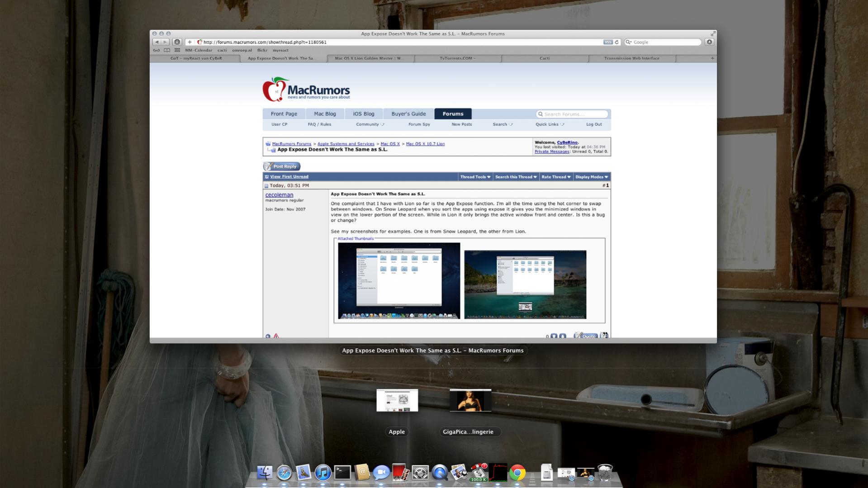Open a new Safari tab with plus

[x=712, y=58]
